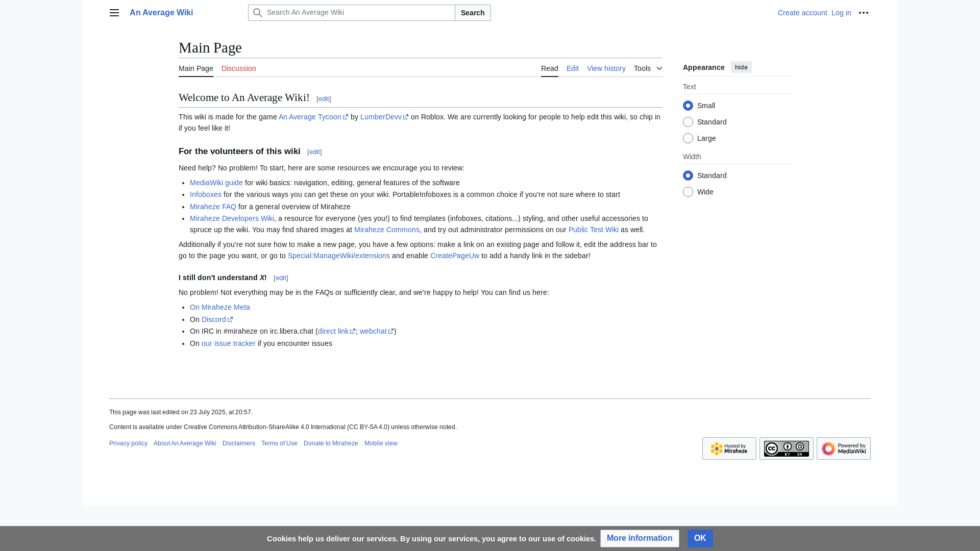
Task: Accept cookies with OK button
Action: coord(700,538)
